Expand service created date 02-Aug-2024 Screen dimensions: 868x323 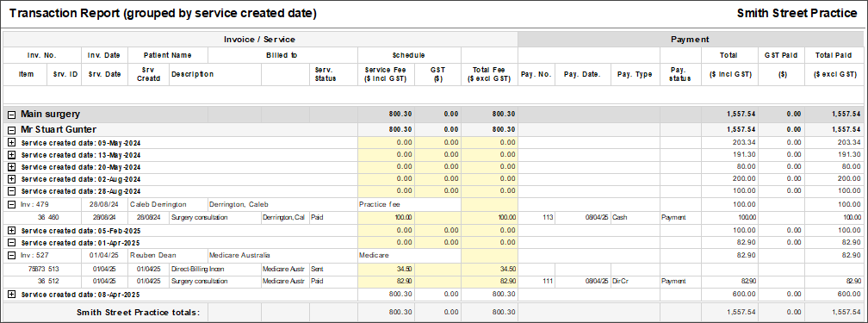(12, 179)
